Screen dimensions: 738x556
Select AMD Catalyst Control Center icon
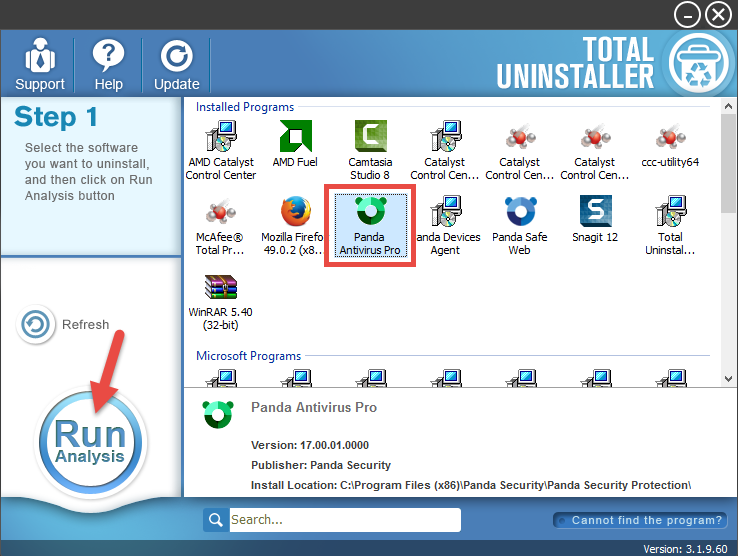tap(220, 137)
